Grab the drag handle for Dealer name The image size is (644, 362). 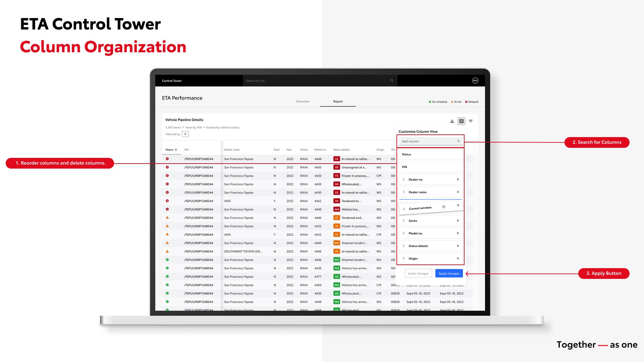click(x=404, y=192)
